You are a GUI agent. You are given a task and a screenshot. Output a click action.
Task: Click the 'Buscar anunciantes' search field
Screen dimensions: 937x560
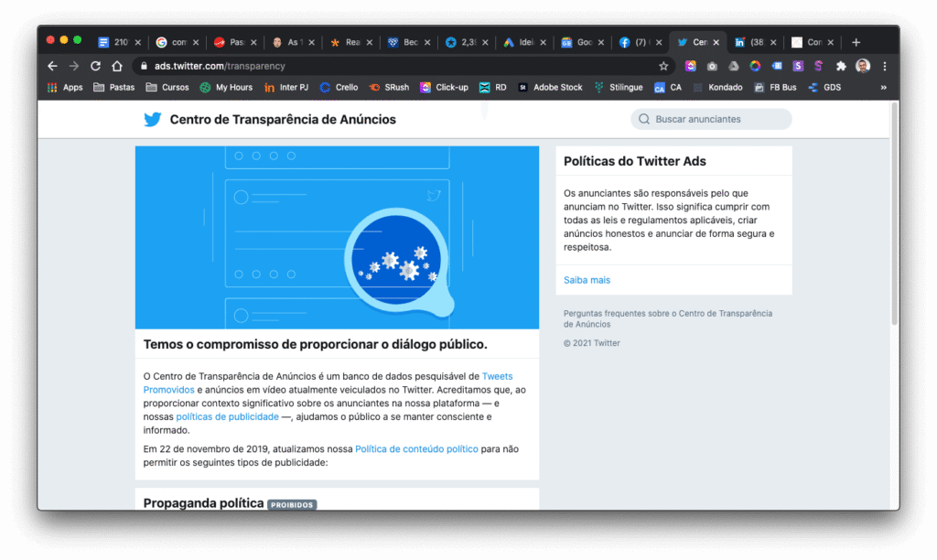711,119
